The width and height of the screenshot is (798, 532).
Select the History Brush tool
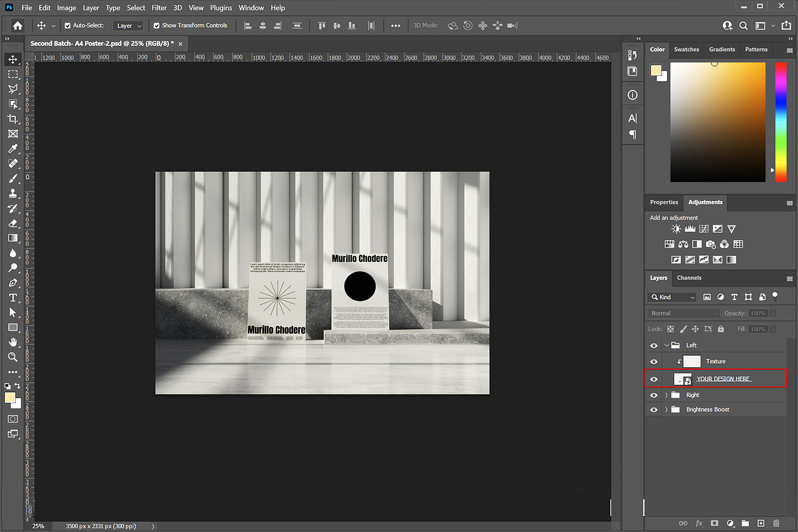tap(13, 208)
